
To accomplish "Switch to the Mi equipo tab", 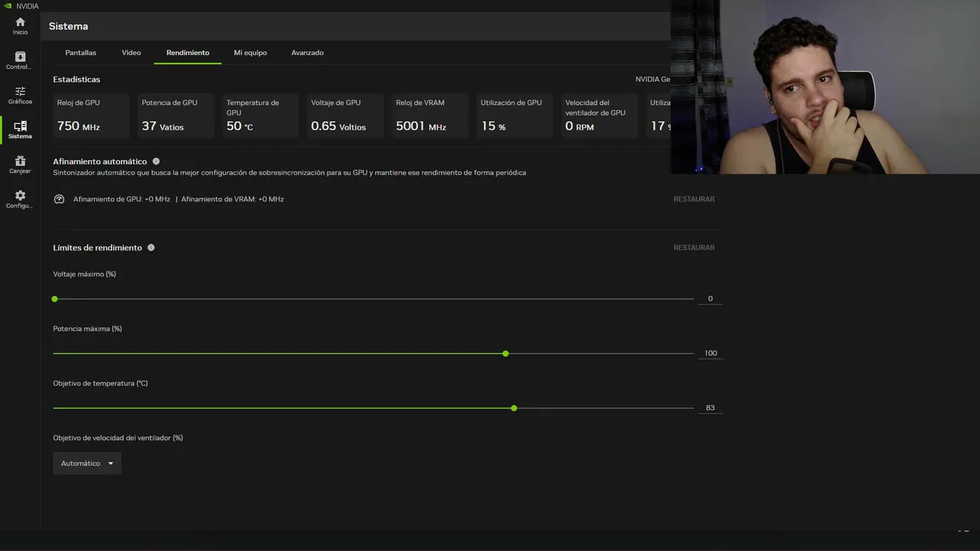I will 250,53.
